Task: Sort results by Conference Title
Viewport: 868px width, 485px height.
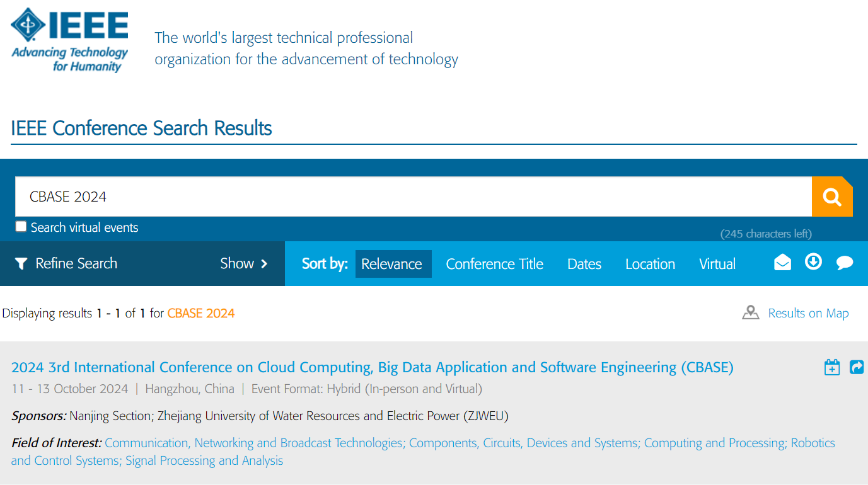Action: [x=495, y=264]
